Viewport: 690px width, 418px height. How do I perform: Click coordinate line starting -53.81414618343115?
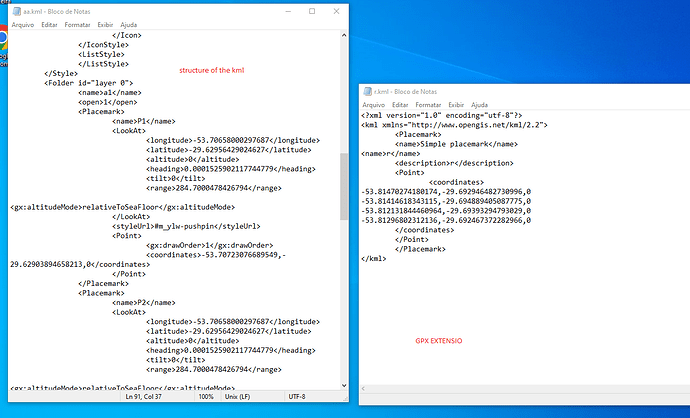[446, 202]
